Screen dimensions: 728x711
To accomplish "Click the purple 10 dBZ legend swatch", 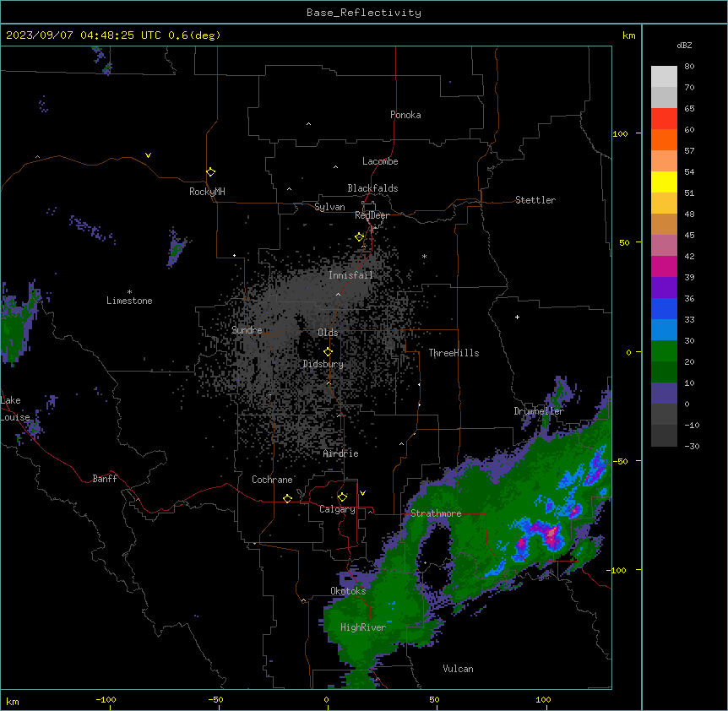I will (664, 393).
